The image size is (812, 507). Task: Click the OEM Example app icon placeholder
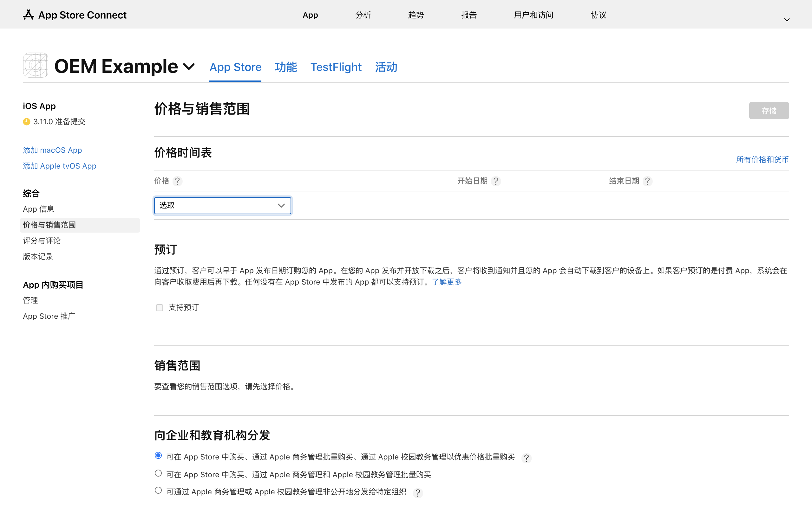36,65
